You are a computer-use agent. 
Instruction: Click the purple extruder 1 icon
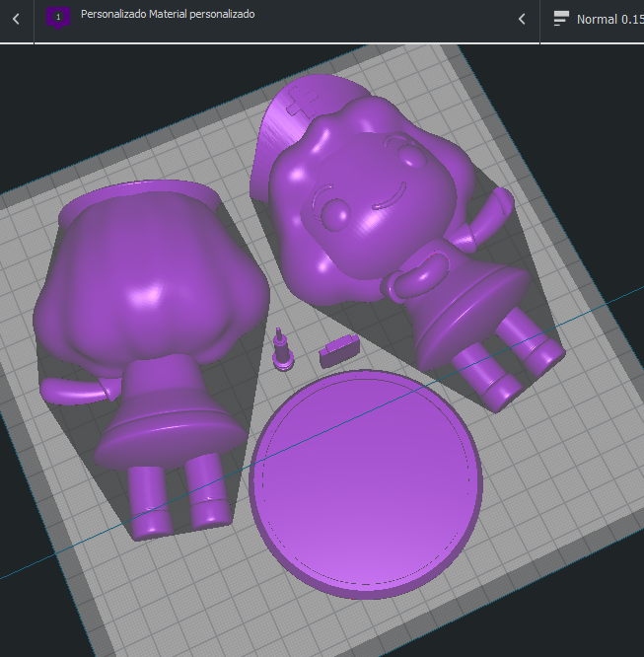(58, 18)
